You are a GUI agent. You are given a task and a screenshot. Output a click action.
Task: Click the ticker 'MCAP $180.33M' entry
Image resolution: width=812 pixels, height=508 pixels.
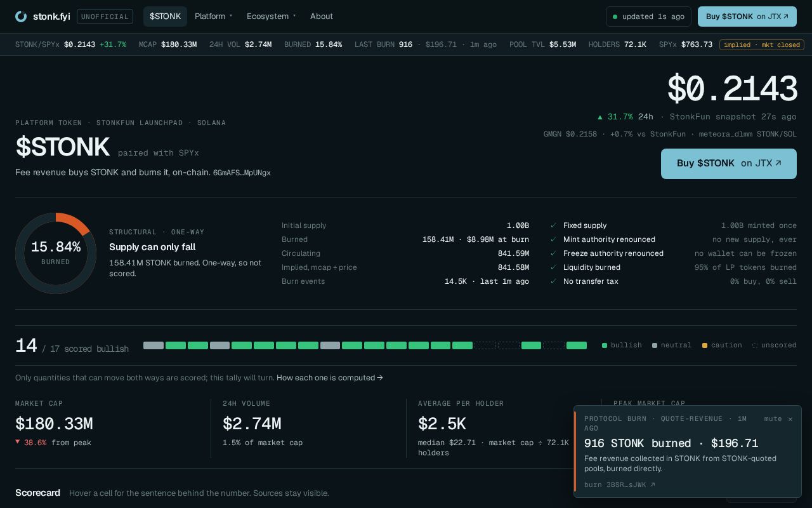(x=167, y=44)
